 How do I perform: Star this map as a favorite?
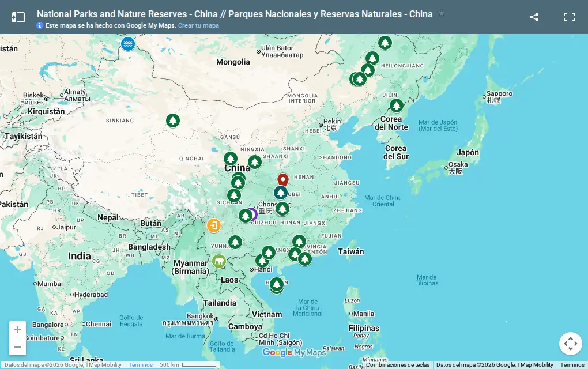tap(442, 13)
